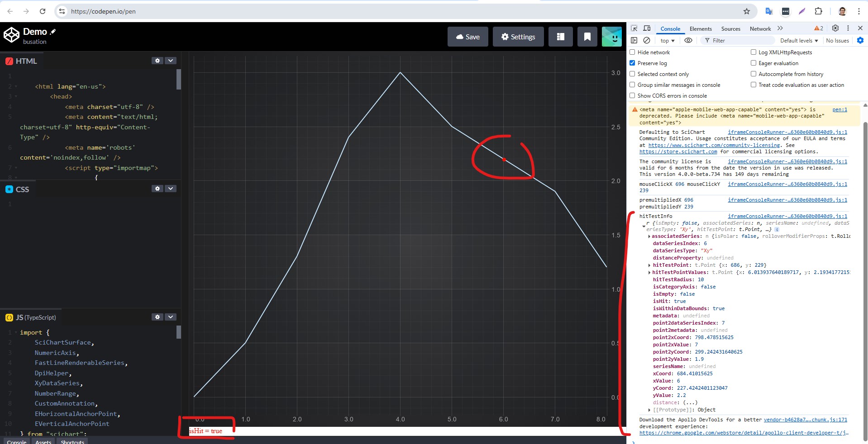Clear the console with the clear icon
Viewport: 868px width, 444px height.
coord(647,40)
